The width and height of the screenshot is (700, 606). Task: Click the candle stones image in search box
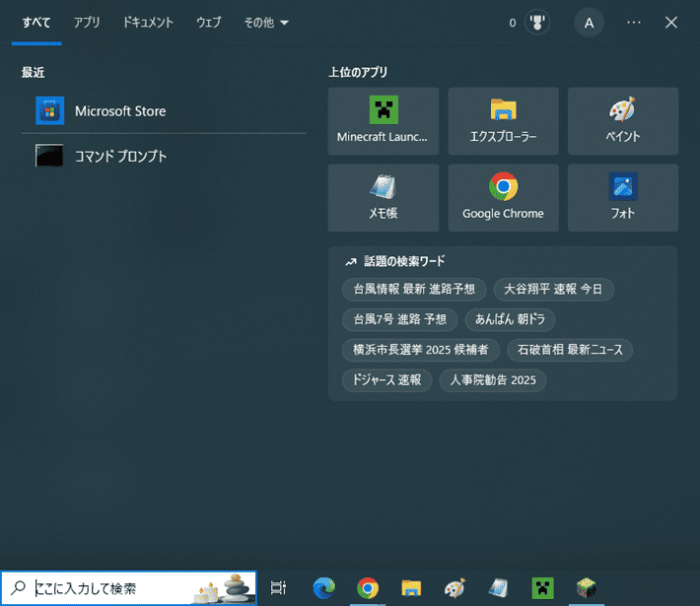coord(224,589)
